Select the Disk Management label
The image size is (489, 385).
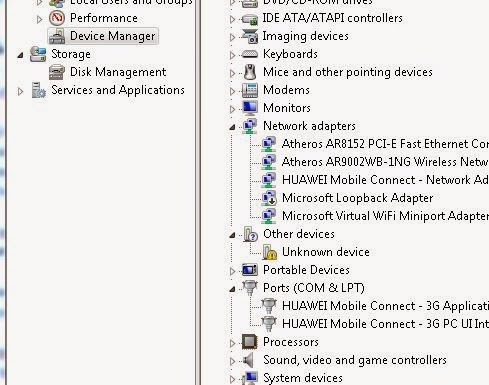tap(118, 72)
